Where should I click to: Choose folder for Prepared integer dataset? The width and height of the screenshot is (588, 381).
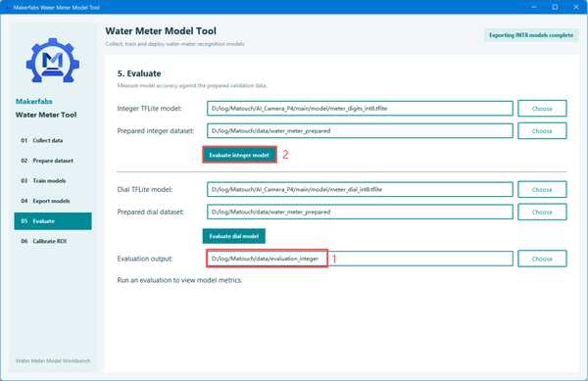(542, 131)
